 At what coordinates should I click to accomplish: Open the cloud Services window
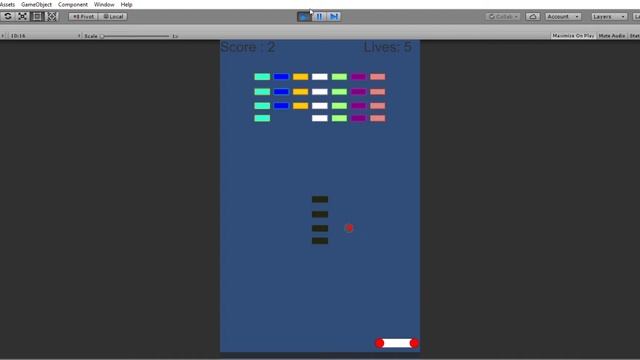click(533, 16)
